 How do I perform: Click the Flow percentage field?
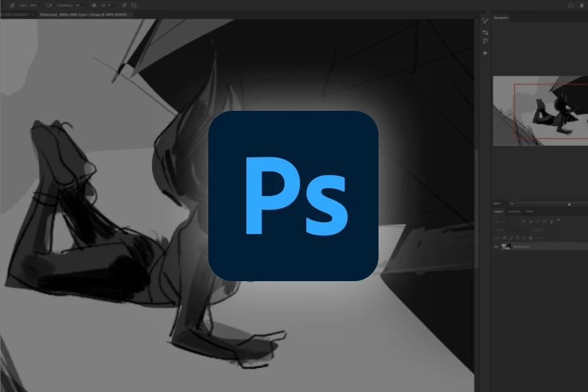(x=33, y=6)
